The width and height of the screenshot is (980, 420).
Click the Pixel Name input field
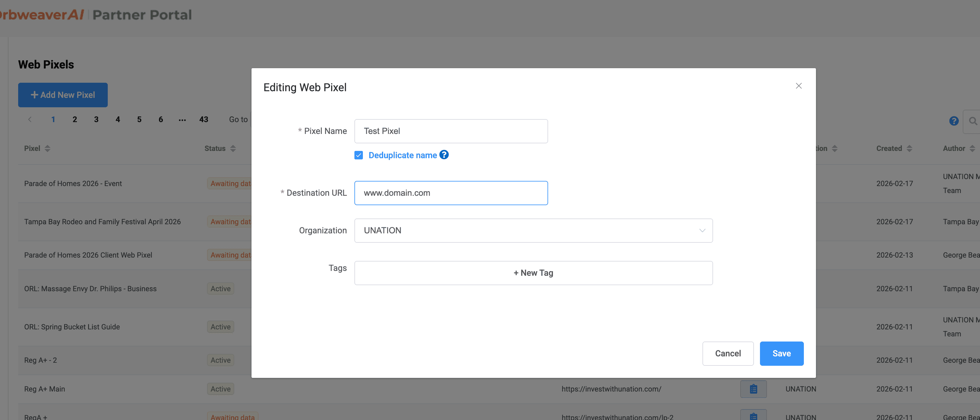(x=451, y=131)
